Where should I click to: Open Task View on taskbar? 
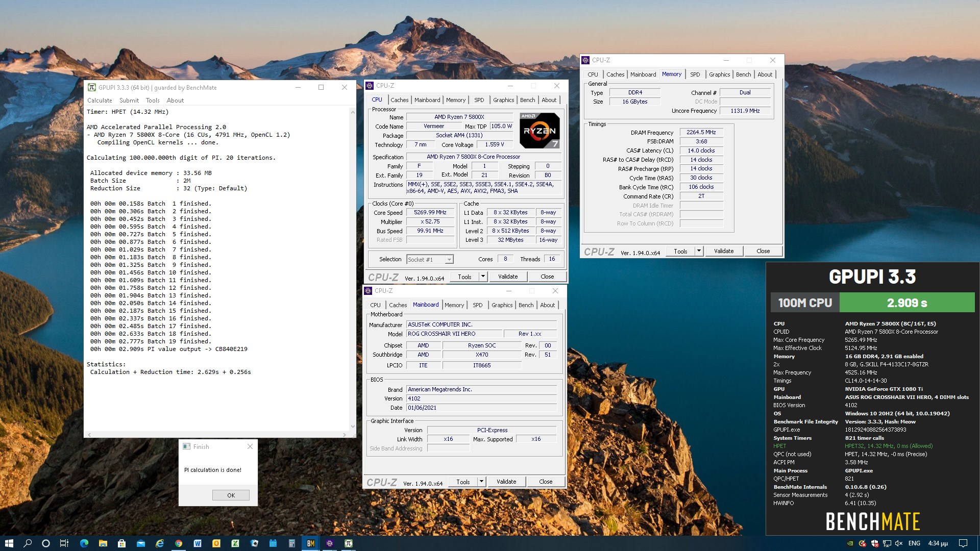coord(64,543)
